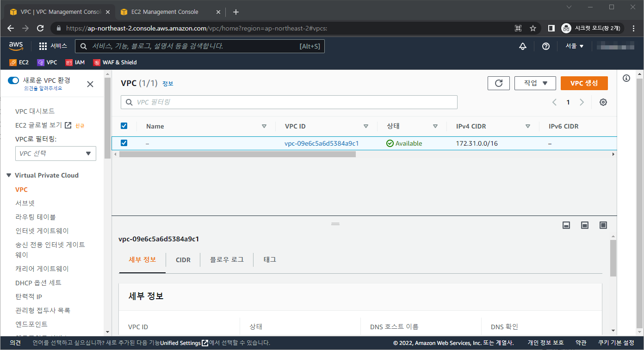The height and width of the screenshot is (350, 644).
Task: Click the VPC 생성 button
Action: click(584, 83)
